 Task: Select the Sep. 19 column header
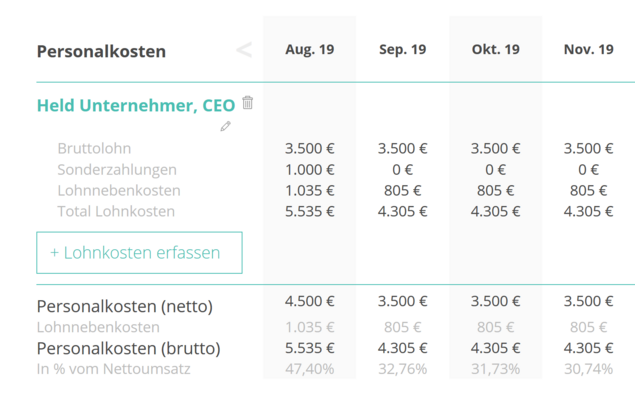click(x=403, y=49)
